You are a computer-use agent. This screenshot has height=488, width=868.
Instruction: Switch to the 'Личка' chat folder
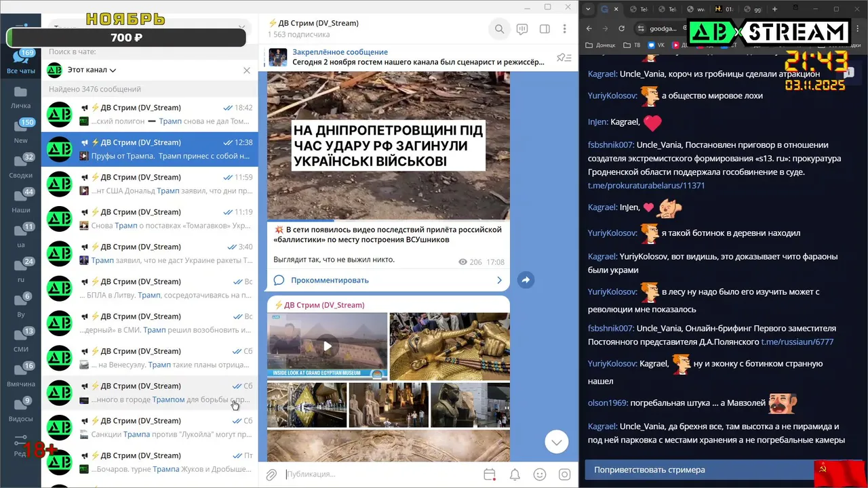21,97
